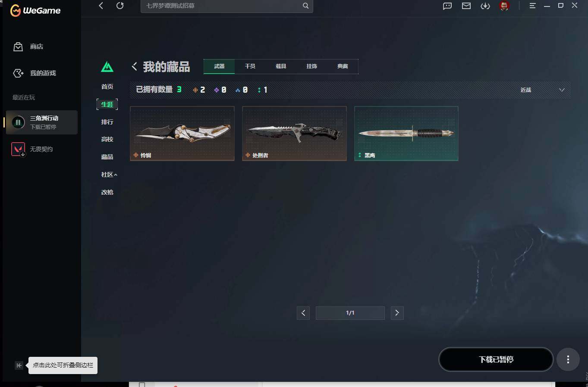Open the download manager icon
588x387 pixels.
click(485, 6)
